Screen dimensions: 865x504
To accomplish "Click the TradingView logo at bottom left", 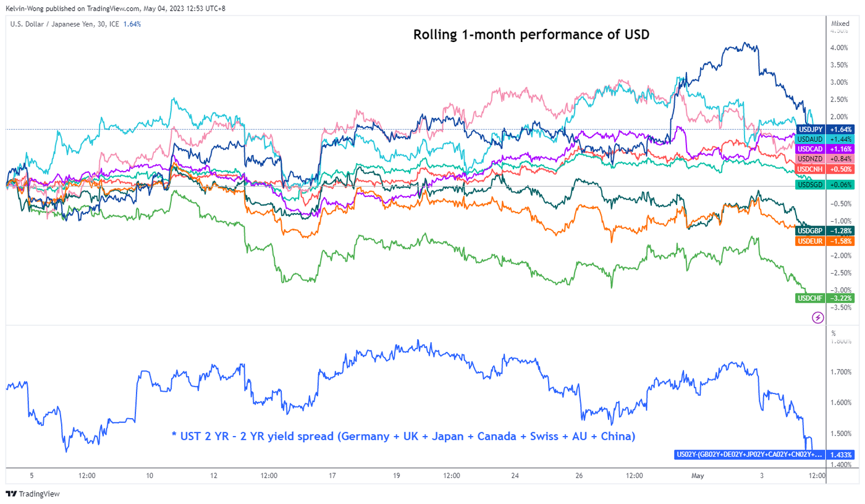I will 32,494.
